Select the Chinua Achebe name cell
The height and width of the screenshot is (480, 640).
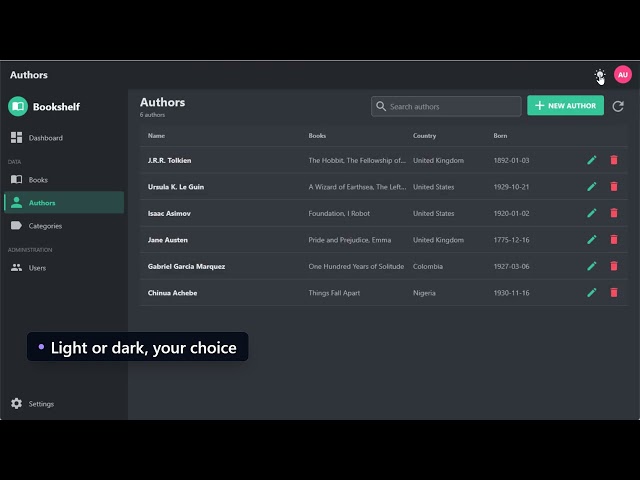point(172,293)
